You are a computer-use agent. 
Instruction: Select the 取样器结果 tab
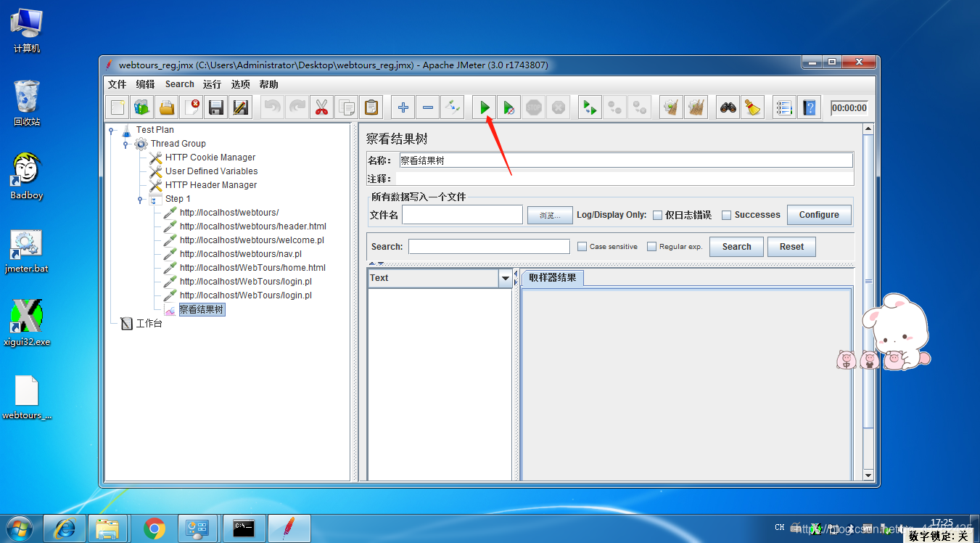point(553,278)
